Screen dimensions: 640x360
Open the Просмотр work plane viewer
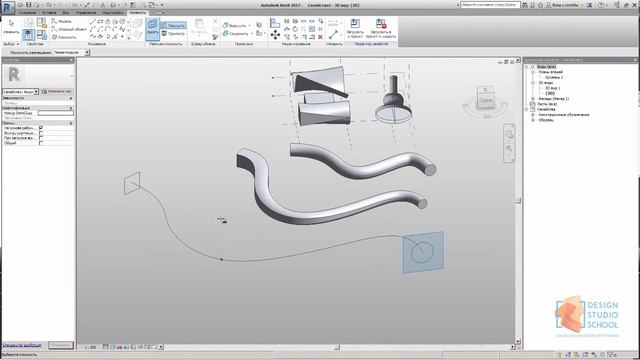173,33
